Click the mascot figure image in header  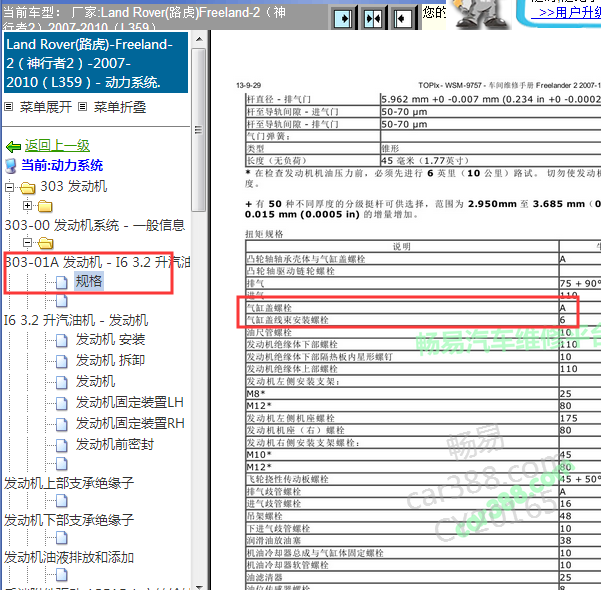click(480, 14)
